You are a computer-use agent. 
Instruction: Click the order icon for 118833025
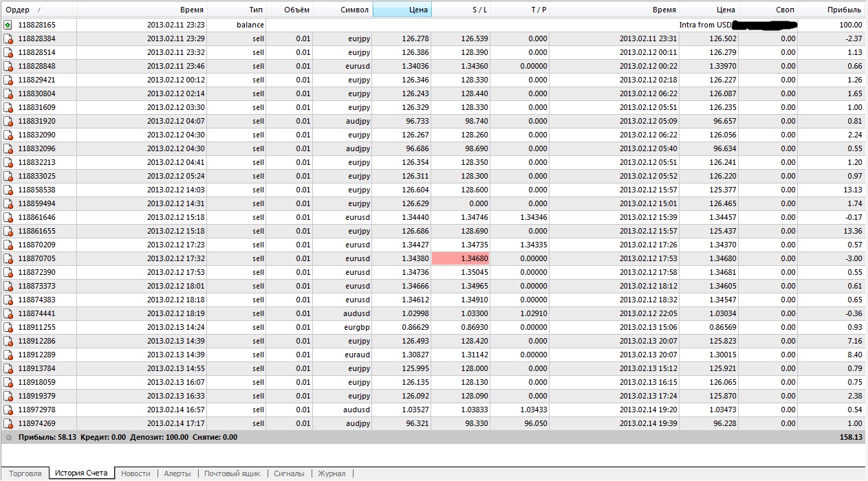pos(8,176)
